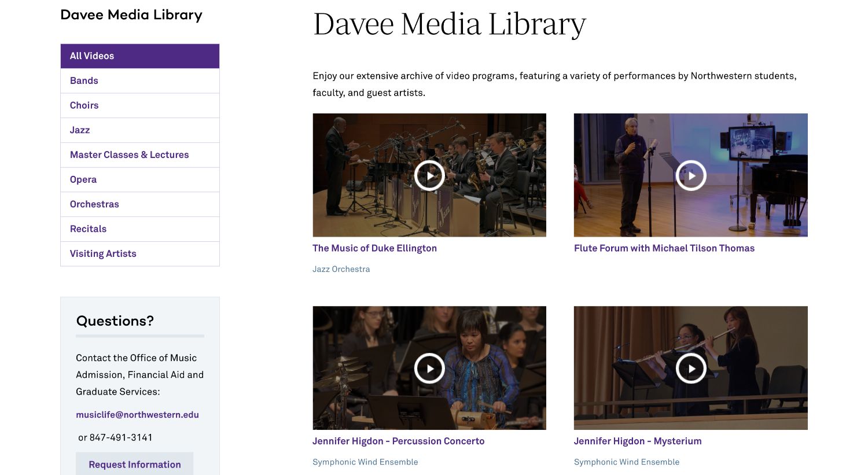Image resolution: width=868 pixels, height=475 pixels.
Task: Open the Choirs category
Action: click(140, 105)
